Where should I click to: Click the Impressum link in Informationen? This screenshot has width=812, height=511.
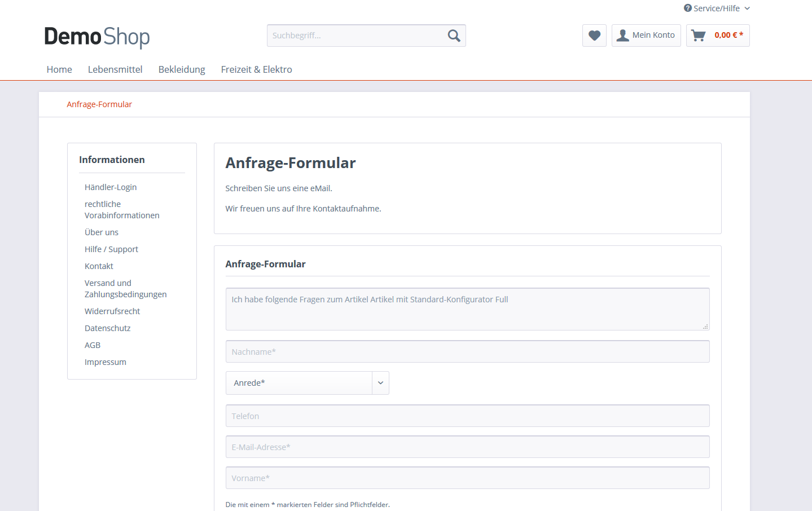point(106,362)
